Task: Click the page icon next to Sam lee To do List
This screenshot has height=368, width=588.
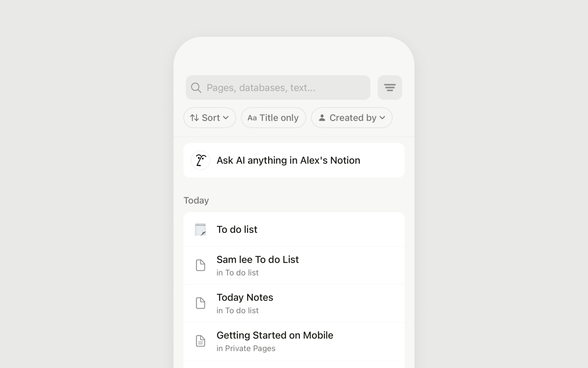Action: click(x=200, y=265)
